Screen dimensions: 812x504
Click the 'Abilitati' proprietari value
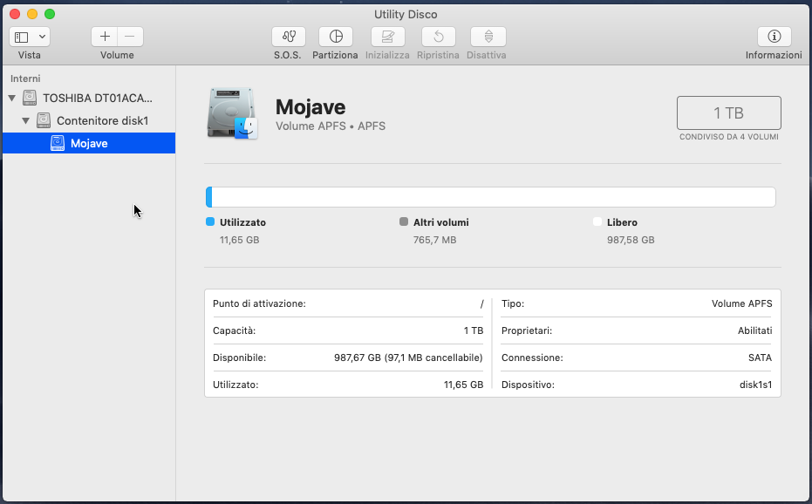(x=754, y=330)
